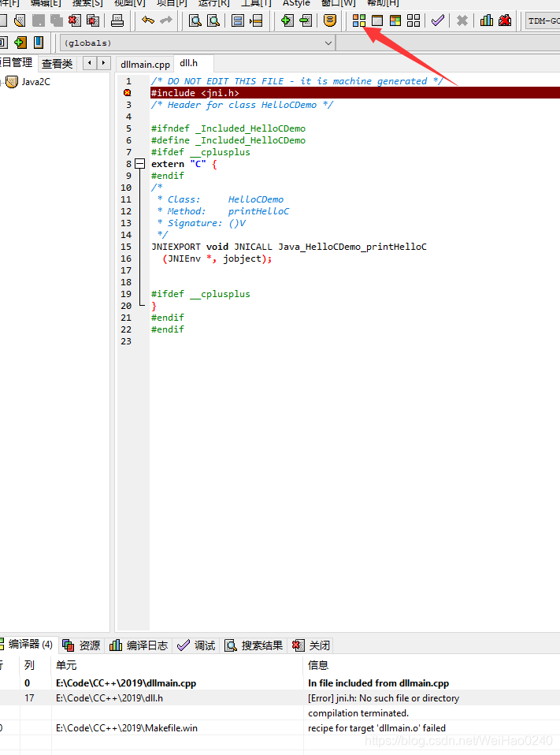Select the 编译日志 bottom tab
The height and width of the screenshot is (755, 560).
[x=139, y=645]
